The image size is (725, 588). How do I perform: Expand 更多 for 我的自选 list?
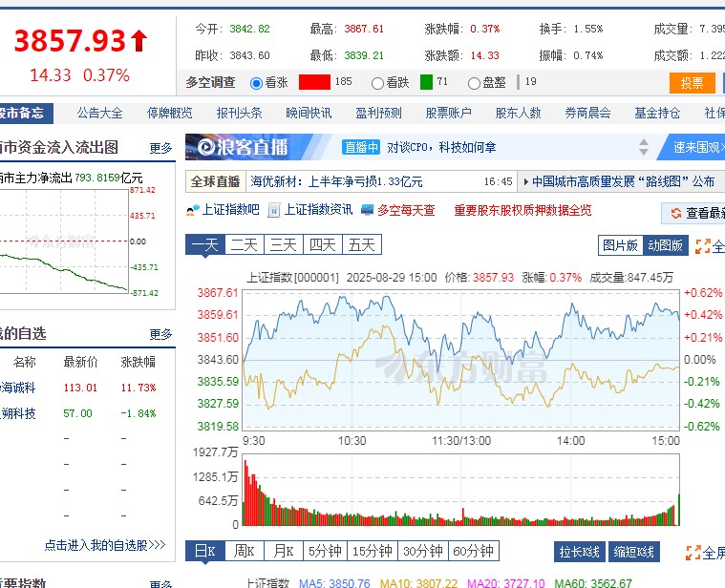160,334
